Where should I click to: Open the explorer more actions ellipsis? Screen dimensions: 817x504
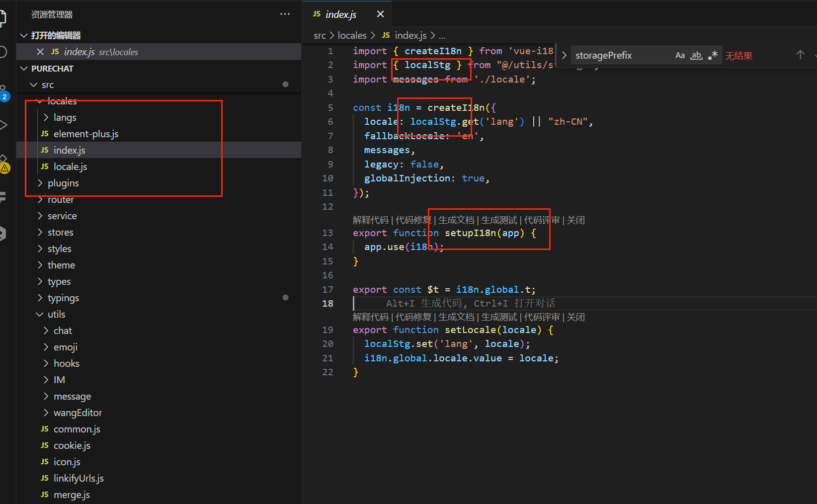coord(285,14)
